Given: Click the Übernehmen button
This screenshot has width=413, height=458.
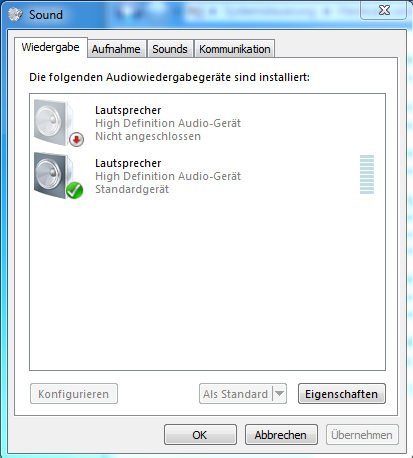Looking at the screenshot, I should (362, 435).
